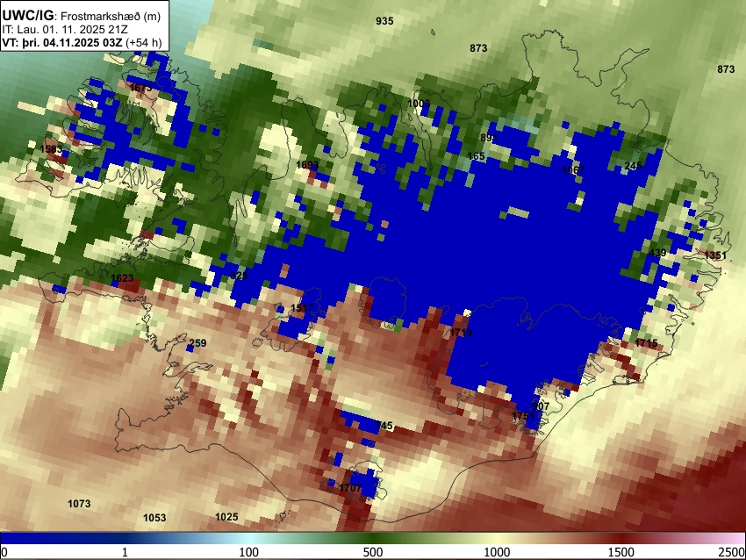Click the 245 value label
The height and width of the screenshot is (560, 746).
tap(634, 166)
